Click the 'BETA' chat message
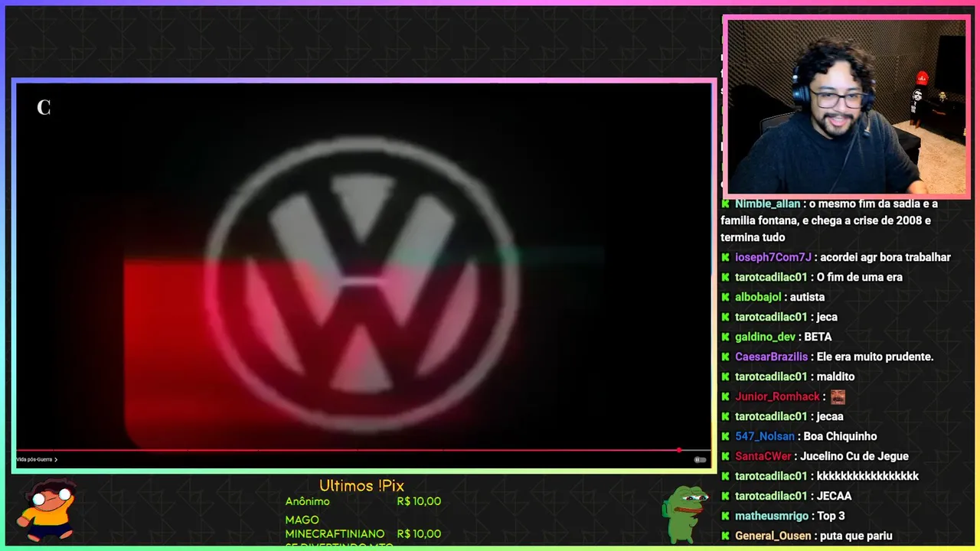Viewport: 980px width, 551px height. point(818,337)
